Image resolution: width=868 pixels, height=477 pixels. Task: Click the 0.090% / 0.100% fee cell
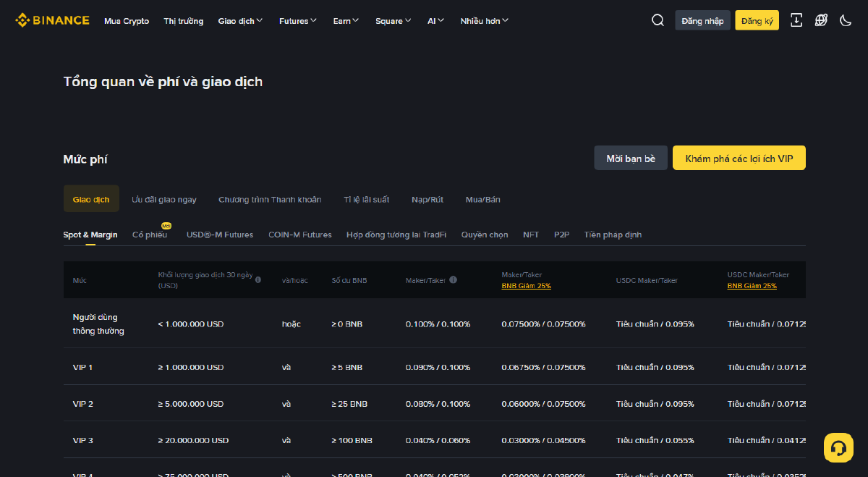coord(438,367)
